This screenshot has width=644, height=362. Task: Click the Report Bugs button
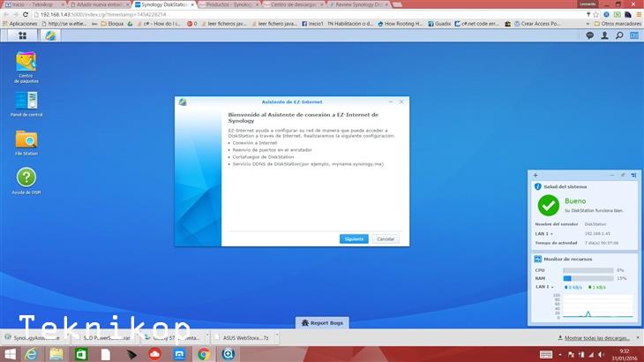321,323
